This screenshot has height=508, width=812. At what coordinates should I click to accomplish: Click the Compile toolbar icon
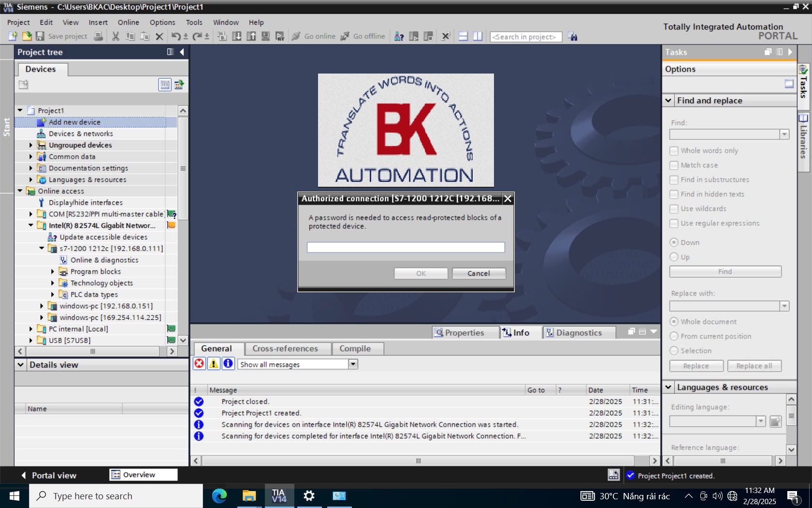coord(222,36)
